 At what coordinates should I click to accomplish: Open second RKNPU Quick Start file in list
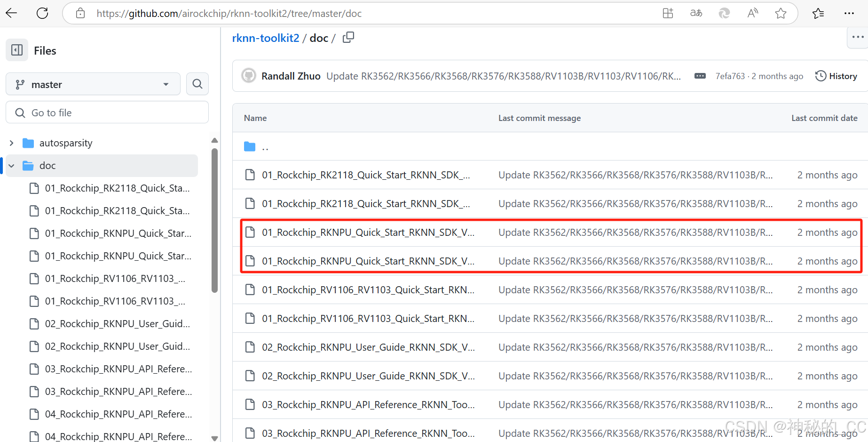coord(368,261)
